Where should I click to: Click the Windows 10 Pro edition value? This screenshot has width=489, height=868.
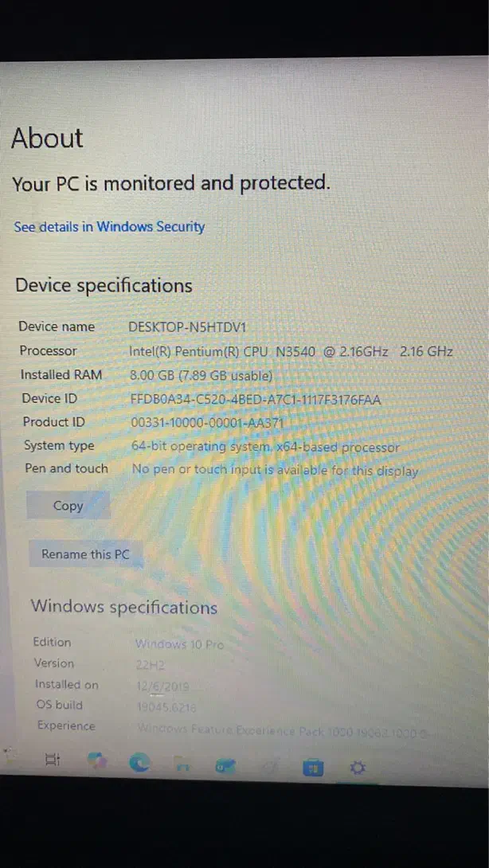coord(180,644)
